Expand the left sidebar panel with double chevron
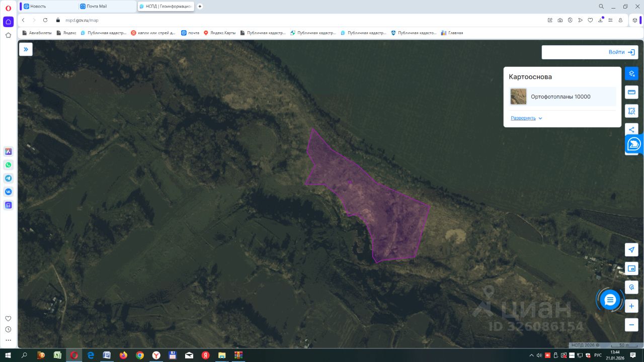Image resolution: width=644 pixels, height=362 pixels. [x=26, y=49]
